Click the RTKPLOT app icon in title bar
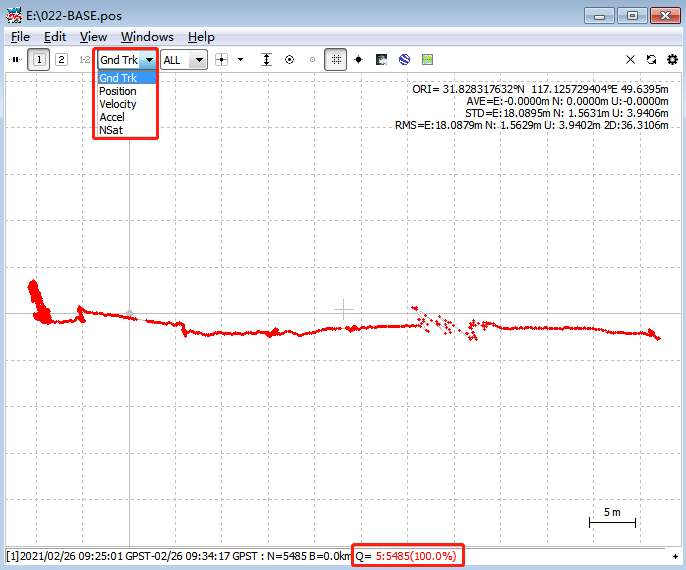The image size is (686, 570). [x=14, y=16]
